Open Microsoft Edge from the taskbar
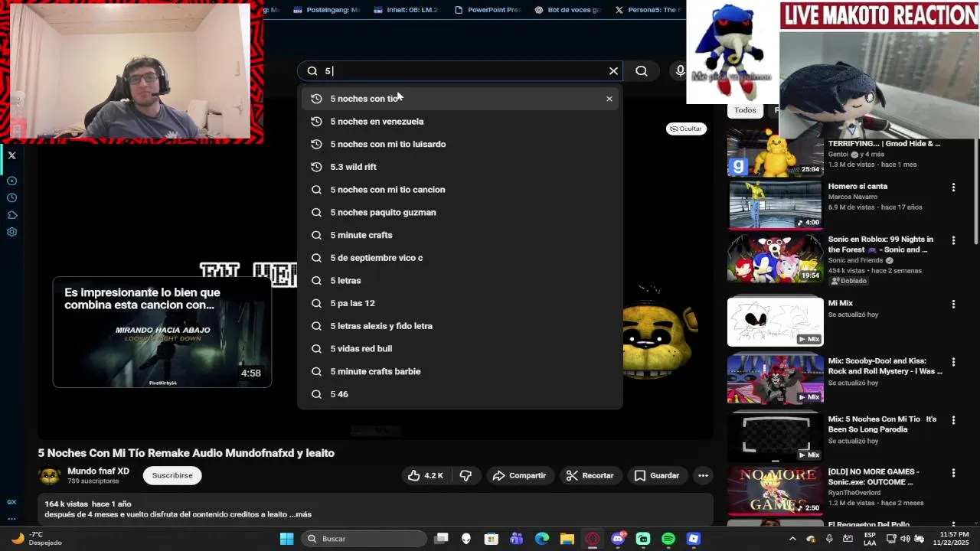 pyautogui.click(x=542, y=539)
